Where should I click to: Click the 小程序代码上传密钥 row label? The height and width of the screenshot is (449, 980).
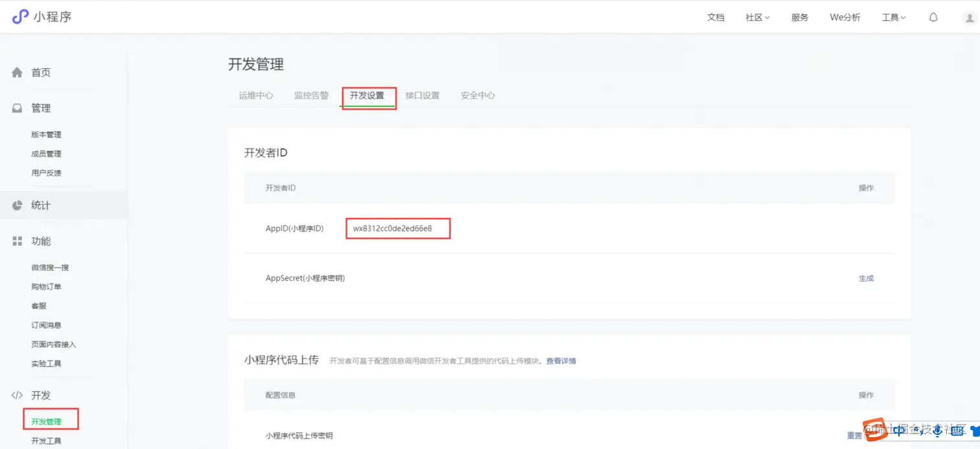[299, 435]
